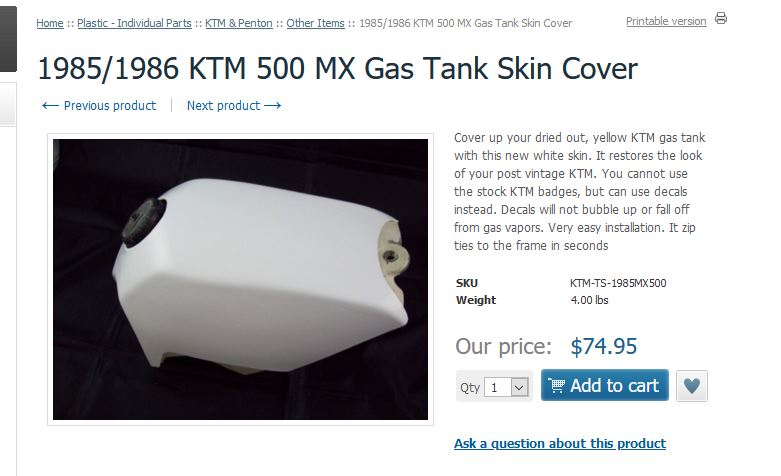Click the printer icon

[x=720, y=18]
